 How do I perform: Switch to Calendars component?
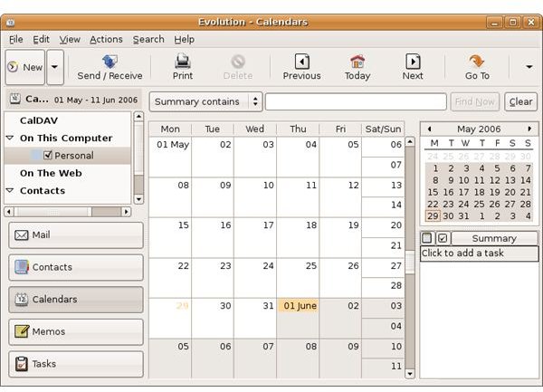click(76, 300)
